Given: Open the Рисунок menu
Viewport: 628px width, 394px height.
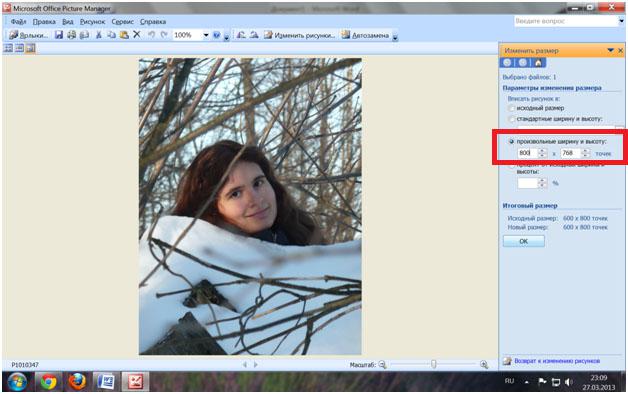Looking at the screenshot, I should point(93,22).
